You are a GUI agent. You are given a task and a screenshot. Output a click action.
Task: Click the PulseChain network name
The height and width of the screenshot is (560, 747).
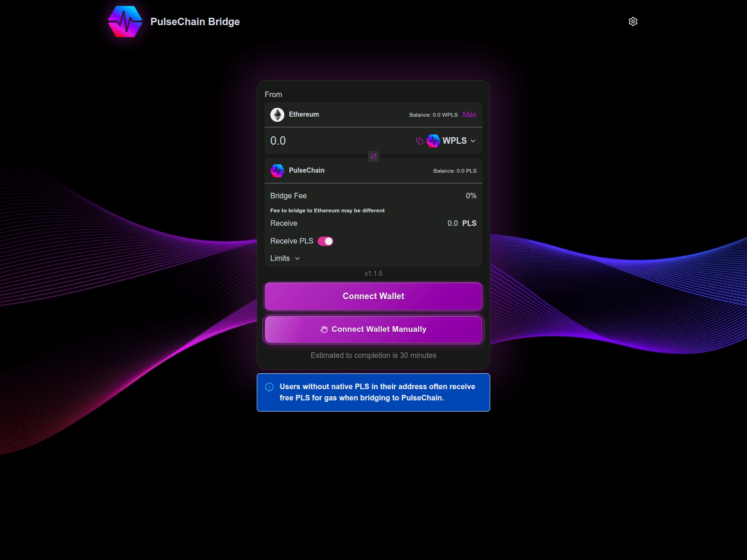(x=307, y=170)
